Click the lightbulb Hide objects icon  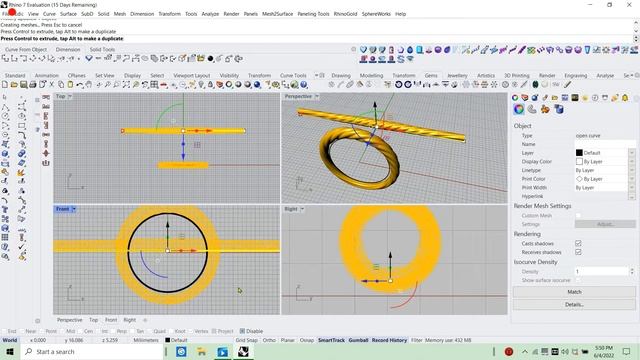pyautogui.click(x=201, y=84)
